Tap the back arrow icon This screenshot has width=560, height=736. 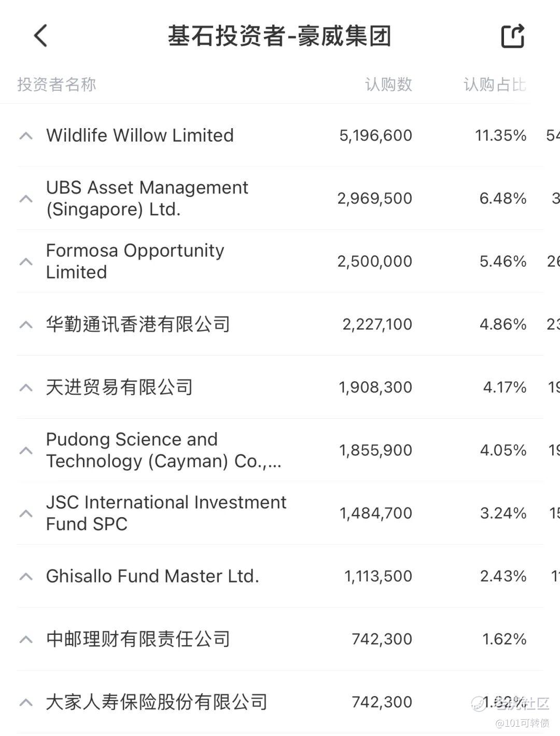40,36
